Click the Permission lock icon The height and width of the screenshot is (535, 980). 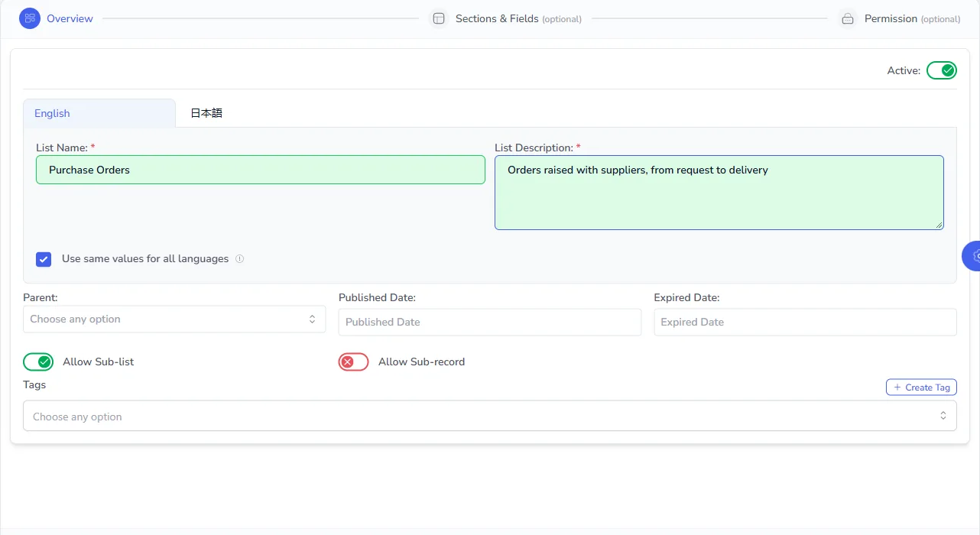click(x=848, y=18)
